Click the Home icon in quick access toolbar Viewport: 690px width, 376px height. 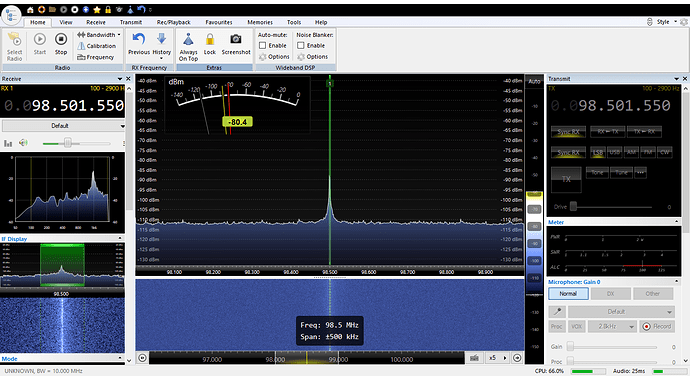[30, 10]
